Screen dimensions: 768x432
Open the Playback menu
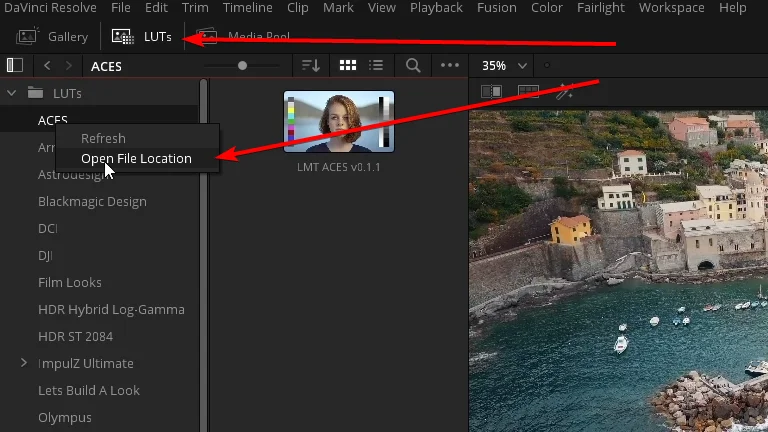[436, 8]
